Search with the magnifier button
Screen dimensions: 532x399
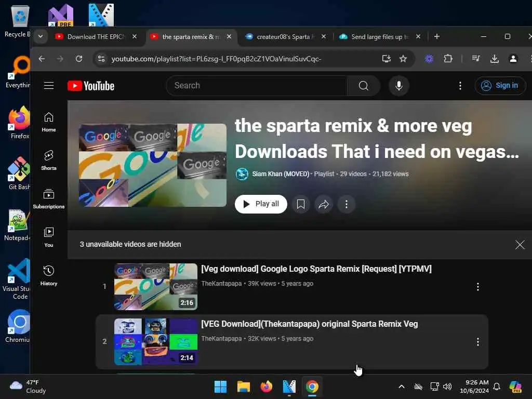[363, 86]
